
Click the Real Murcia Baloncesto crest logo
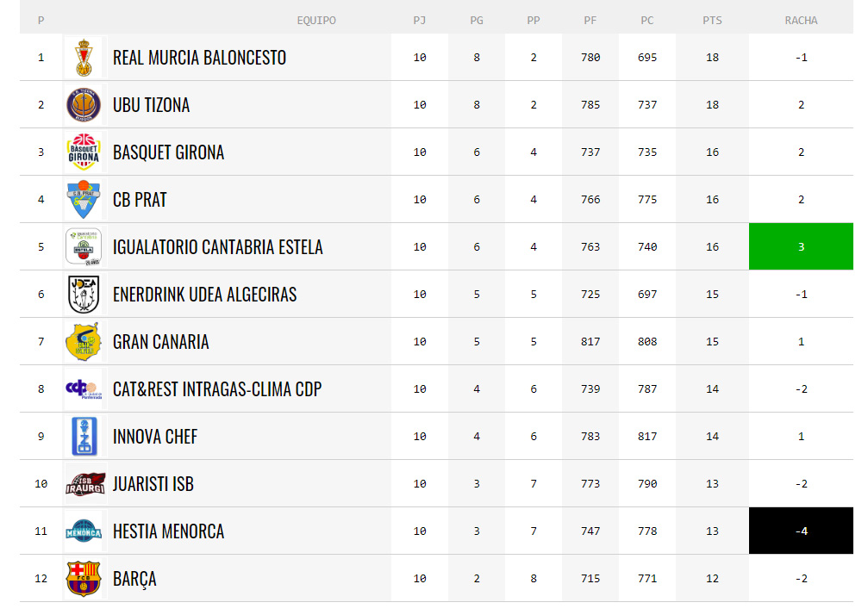(84, 58)
